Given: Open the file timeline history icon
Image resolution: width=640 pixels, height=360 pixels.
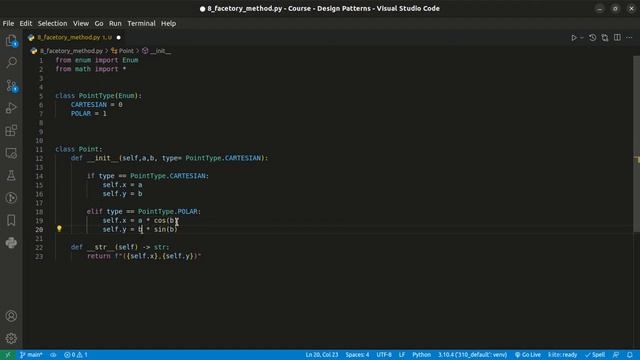Looking at the screenshot, I should click(x=593, y=38).
